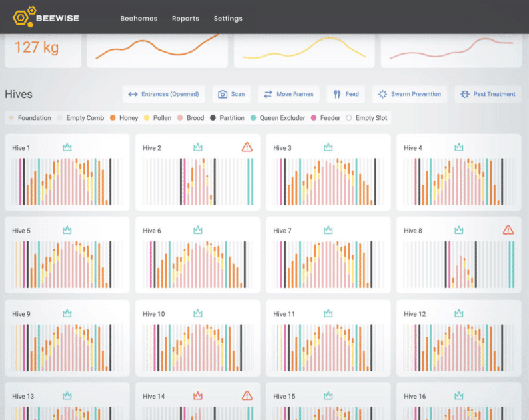Click the fork and knife Feed icon
Image resolution: width=529 pixels, height=420 pixels.
click(337, 94)
